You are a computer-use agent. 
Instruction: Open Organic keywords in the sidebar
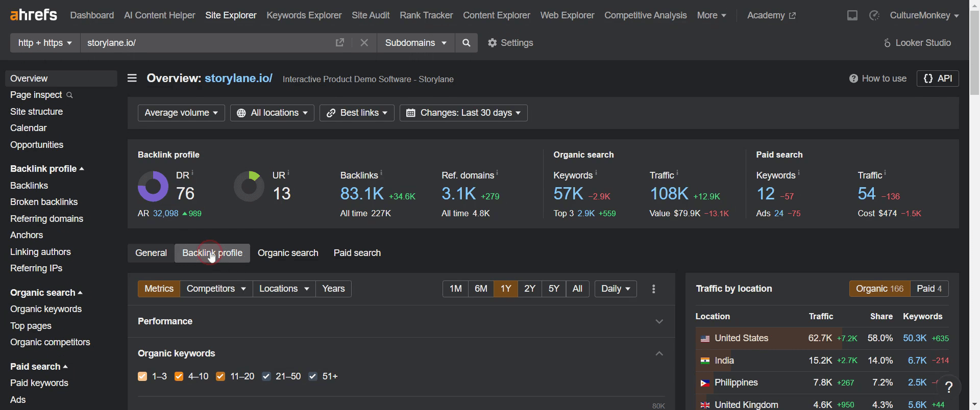(x=46, y=309)
